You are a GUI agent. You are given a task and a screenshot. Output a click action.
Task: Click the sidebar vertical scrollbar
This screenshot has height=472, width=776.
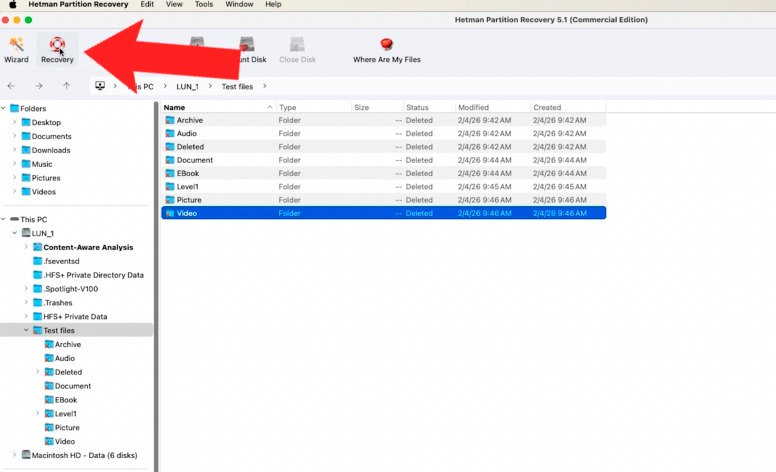point(156,287)
